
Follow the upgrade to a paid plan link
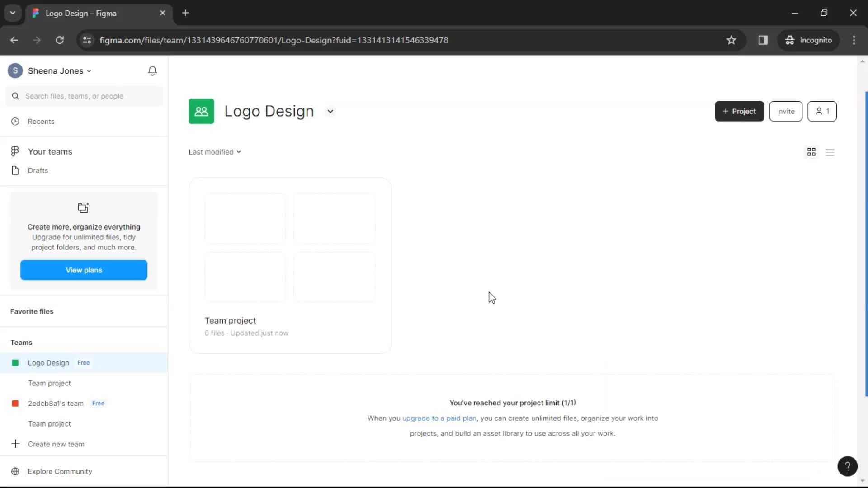pyautogui.click(x=439, y=418)
